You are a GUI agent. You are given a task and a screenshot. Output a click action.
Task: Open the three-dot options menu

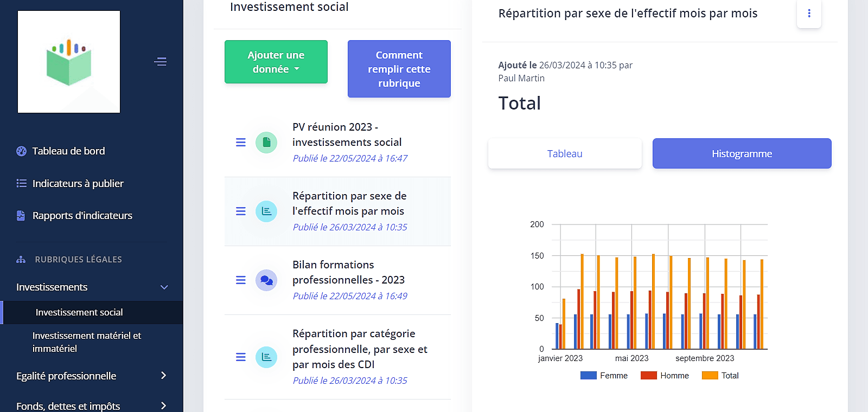[x=809, y=14]
